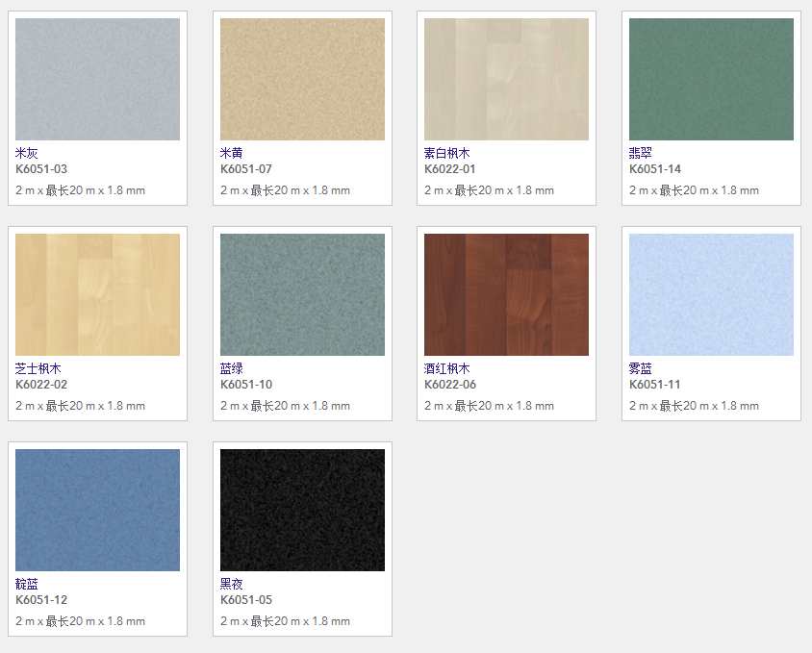
Task: Click the 黑夜 product name link
Action: pyautogui.click(x=232, y=584)
